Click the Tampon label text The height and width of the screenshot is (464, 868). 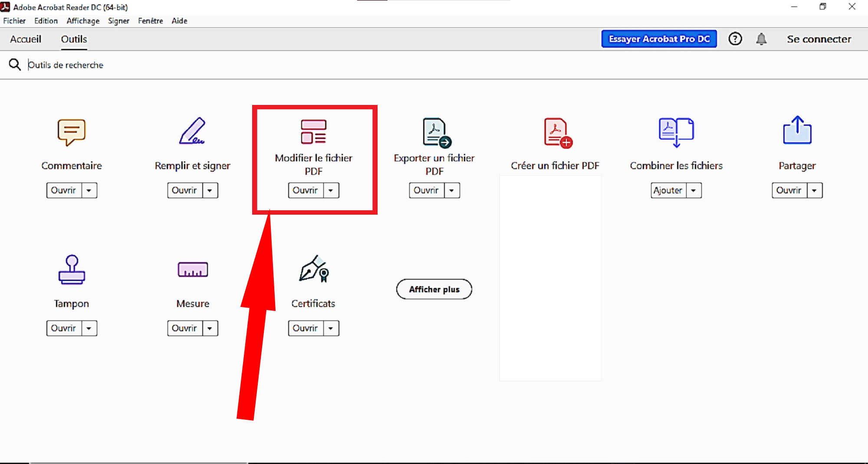[x=72, y=304]
